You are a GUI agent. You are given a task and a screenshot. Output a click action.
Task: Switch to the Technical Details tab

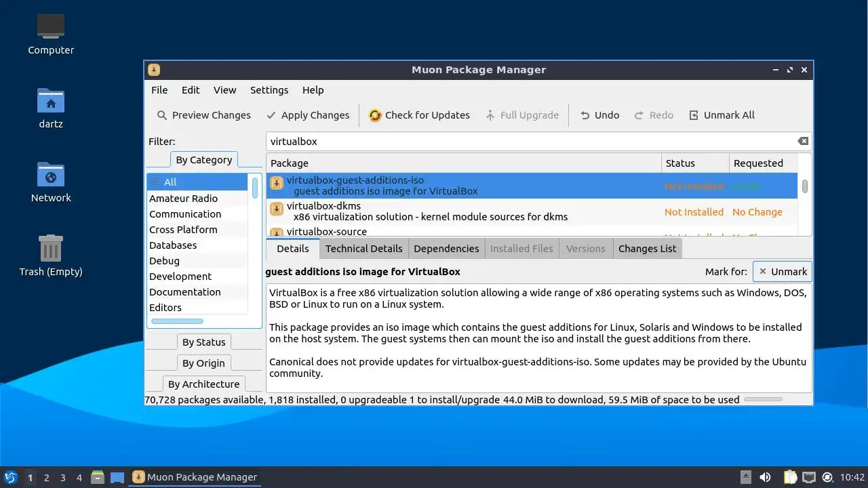pos(363,249)
